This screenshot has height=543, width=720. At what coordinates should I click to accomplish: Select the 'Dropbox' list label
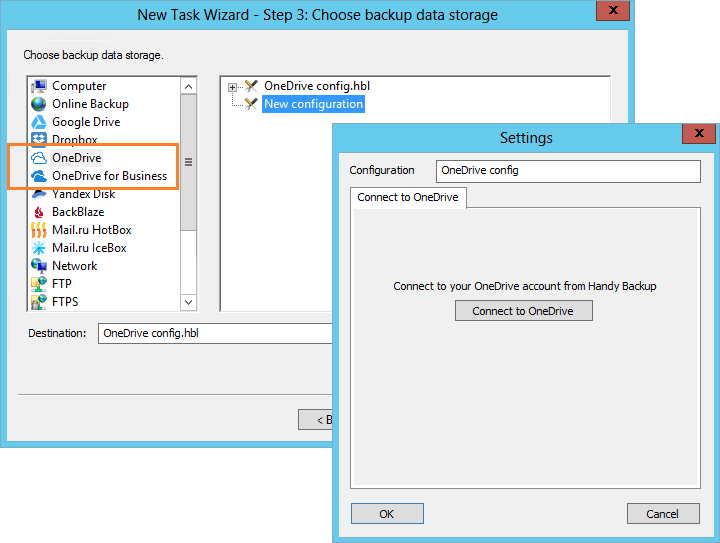coord(75,139)
